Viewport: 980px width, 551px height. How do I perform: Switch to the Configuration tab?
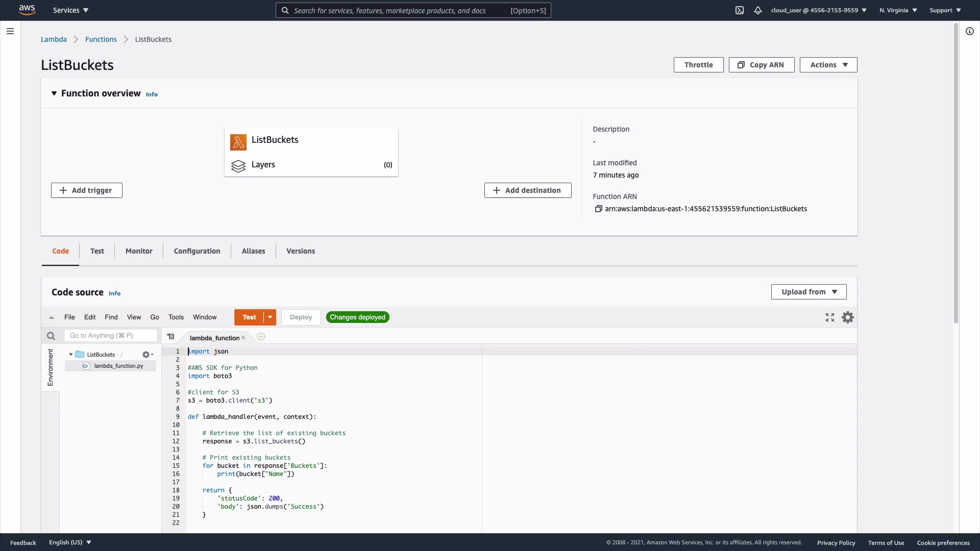point(197,251)
